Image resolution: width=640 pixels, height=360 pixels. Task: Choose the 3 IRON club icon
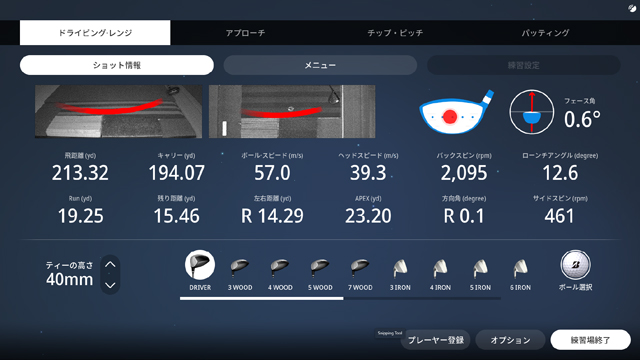(400, 268)
